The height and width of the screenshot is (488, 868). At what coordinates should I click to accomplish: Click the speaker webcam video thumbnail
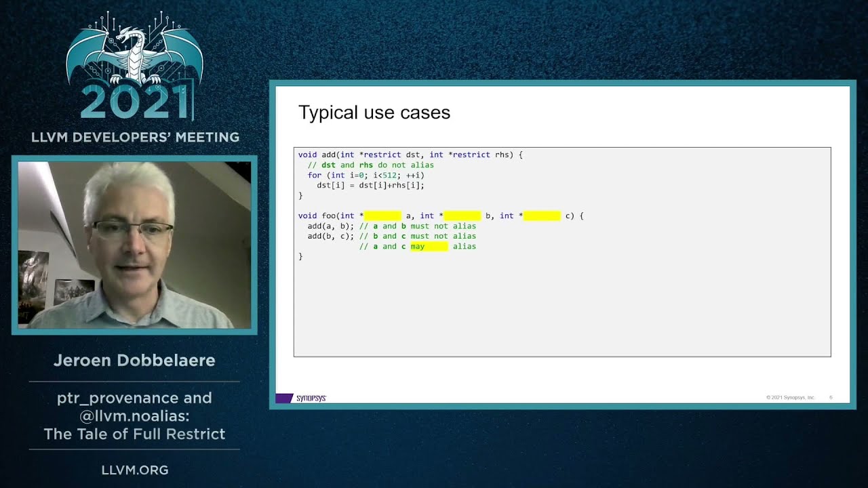(134, 245)
